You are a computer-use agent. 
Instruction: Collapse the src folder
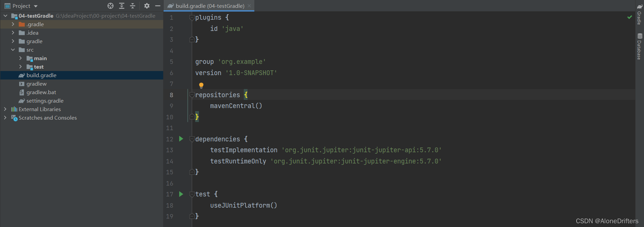tap(13, 50)
